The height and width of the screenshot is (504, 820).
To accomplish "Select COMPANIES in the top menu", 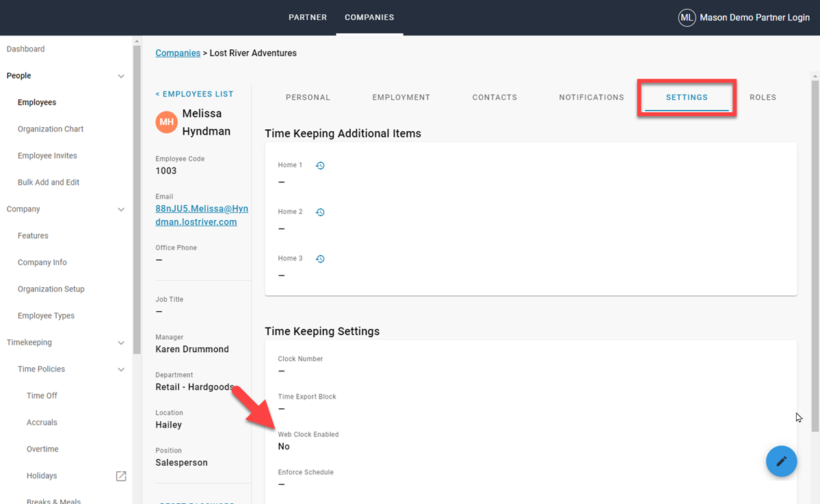I will 369,17.
